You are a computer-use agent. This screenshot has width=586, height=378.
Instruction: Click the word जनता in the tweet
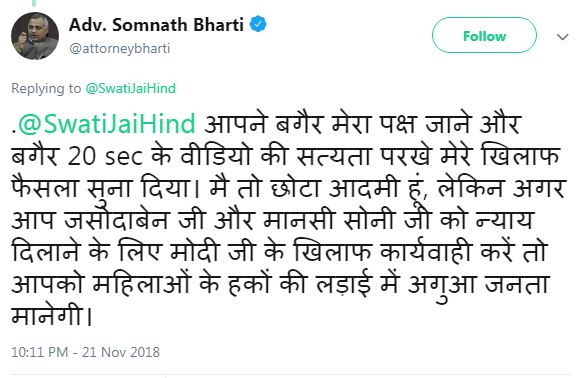tap(518, 285)
